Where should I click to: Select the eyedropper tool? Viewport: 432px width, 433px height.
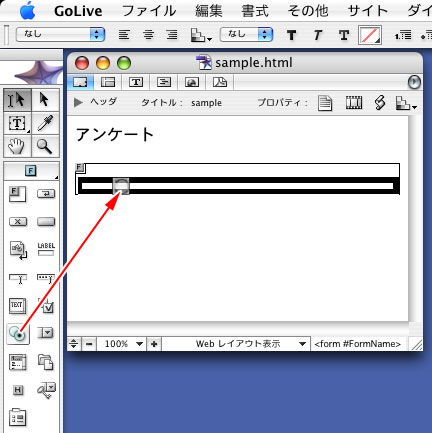[45, 123]
